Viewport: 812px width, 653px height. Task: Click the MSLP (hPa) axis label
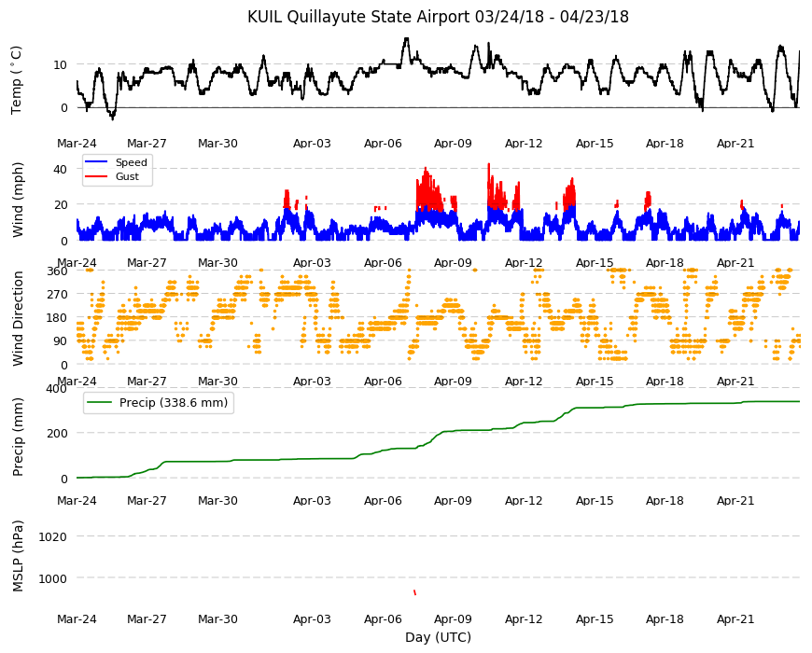[18, 556]
